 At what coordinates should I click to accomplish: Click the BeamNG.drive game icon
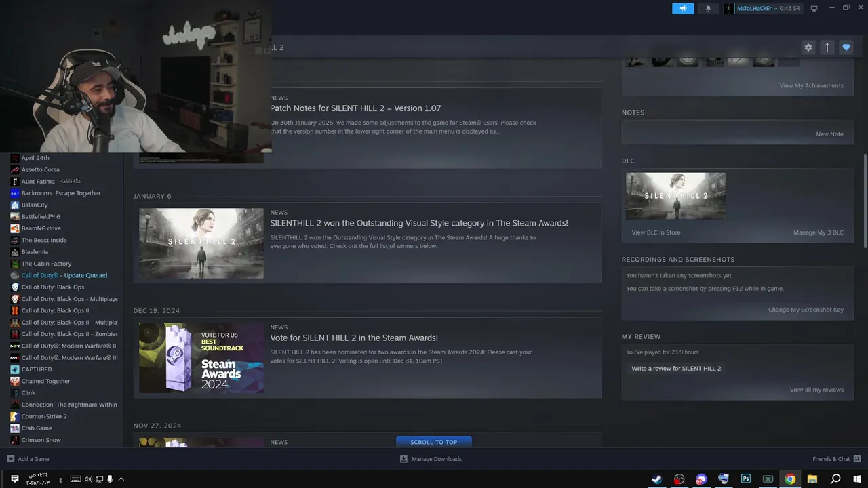click(x=15, y=228)
